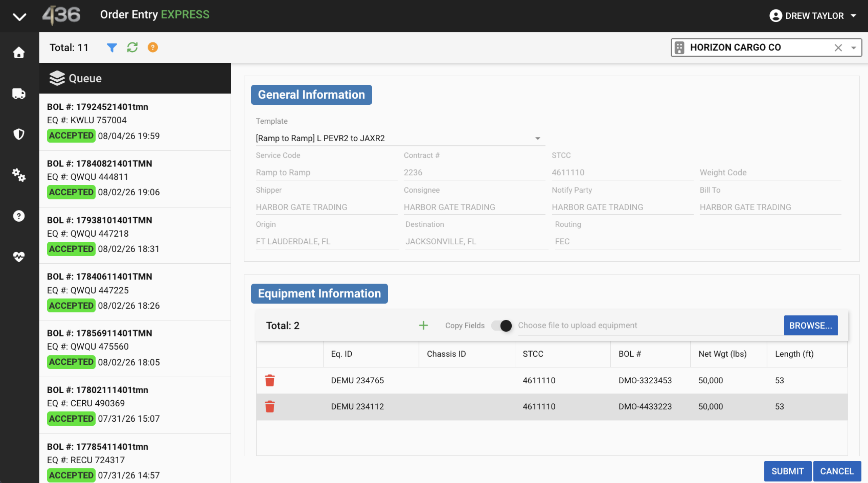Click the General Information section header
The width and height of the screenshot is (868, 483).
point(311,95)
